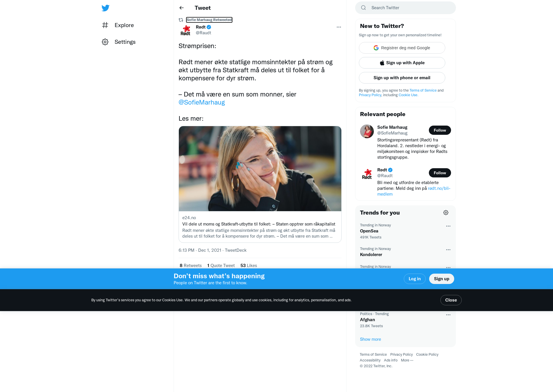This screenshot has width=553, height=392.
Task: Follow Sofie Marhaug
Action: point(440,130)
